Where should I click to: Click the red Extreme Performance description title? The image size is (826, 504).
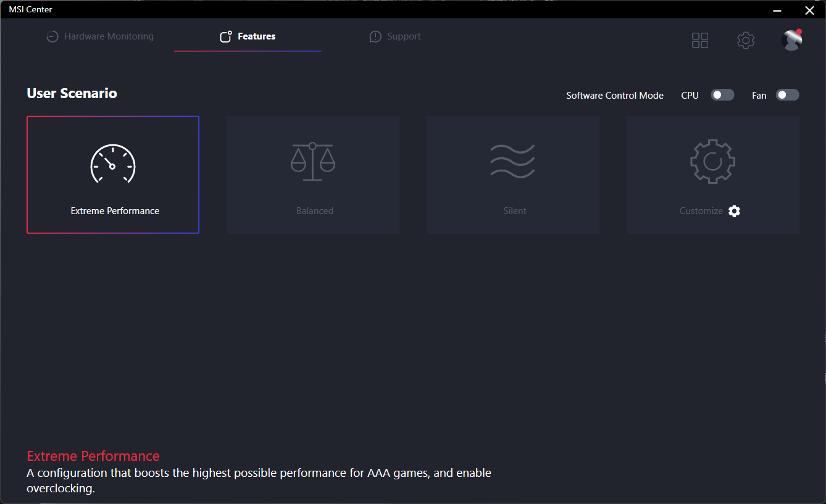point(93,456)
